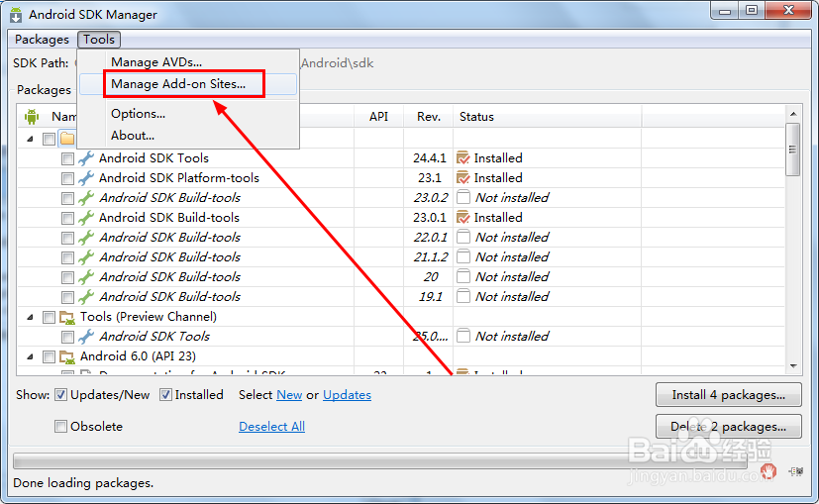819x504 pixels.
Task: Collapse the Android 6.0 (API 23) group
Action: 31,356
